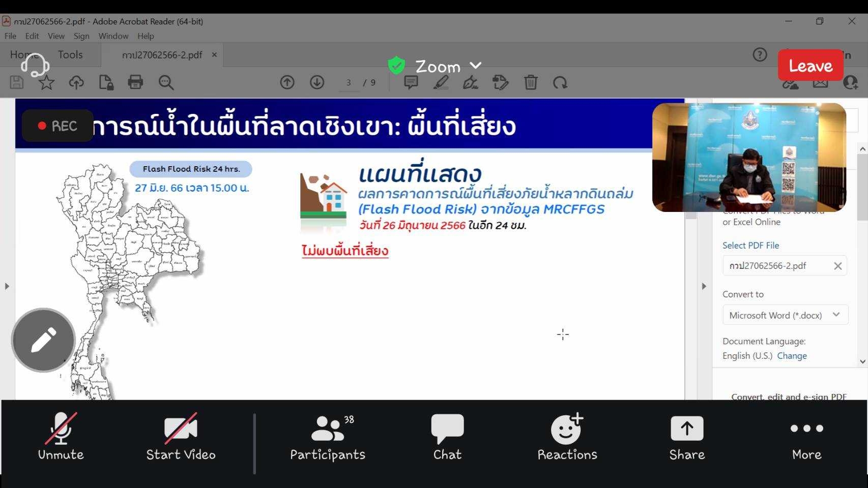Select the page number field

point(349,82)
